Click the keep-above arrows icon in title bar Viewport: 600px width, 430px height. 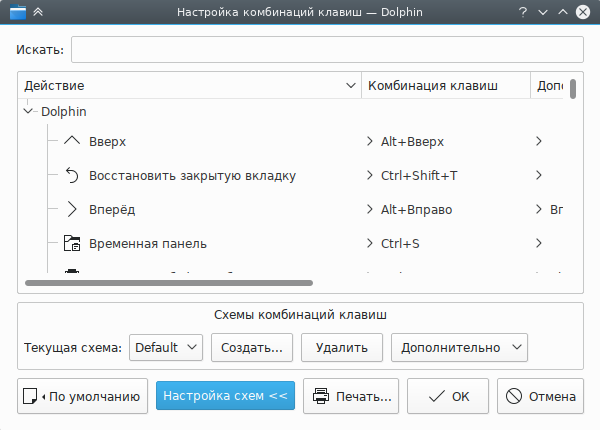coord(37,13)
